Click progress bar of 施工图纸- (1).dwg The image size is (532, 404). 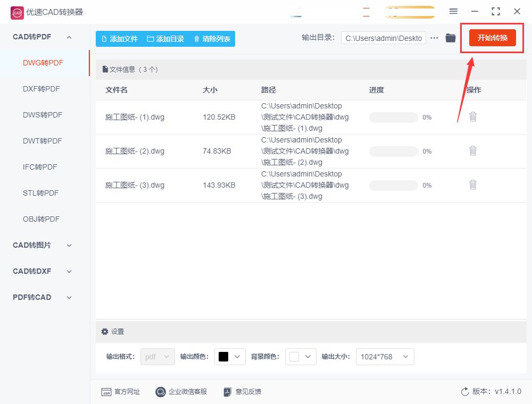tap(394, 117)
